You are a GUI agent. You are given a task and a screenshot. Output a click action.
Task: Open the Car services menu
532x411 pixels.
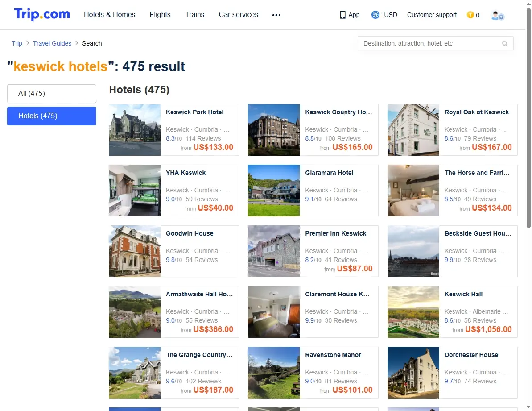pos(239,15)
